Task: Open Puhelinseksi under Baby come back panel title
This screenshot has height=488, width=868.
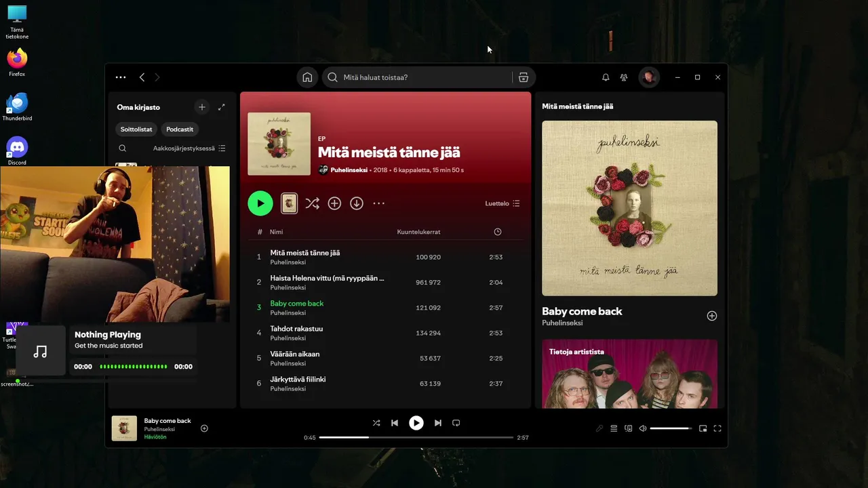Action: pos(562,323)
